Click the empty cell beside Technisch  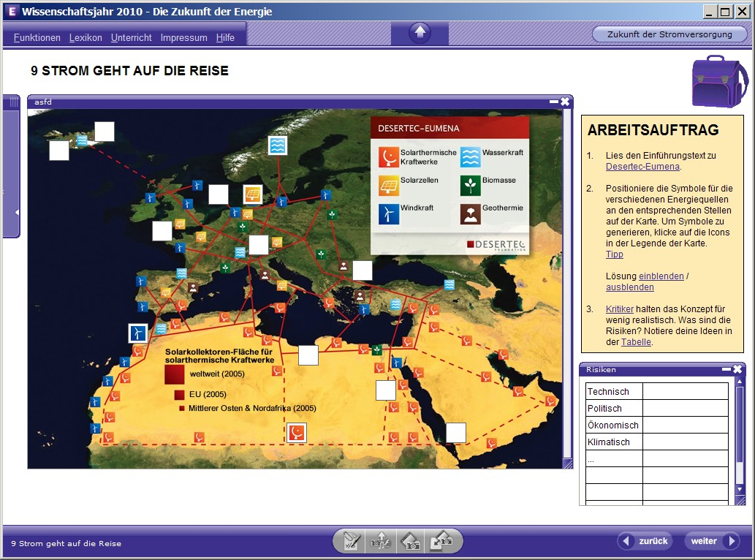click(685, 391)
